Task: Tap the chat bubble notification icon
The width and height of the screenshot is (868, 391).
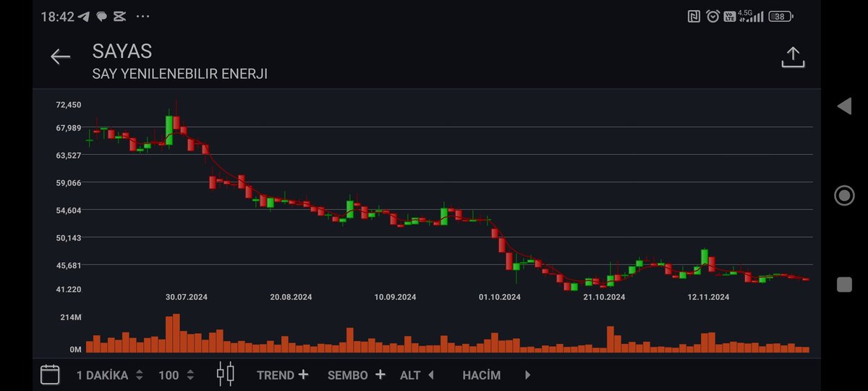Action: point(101,16)
